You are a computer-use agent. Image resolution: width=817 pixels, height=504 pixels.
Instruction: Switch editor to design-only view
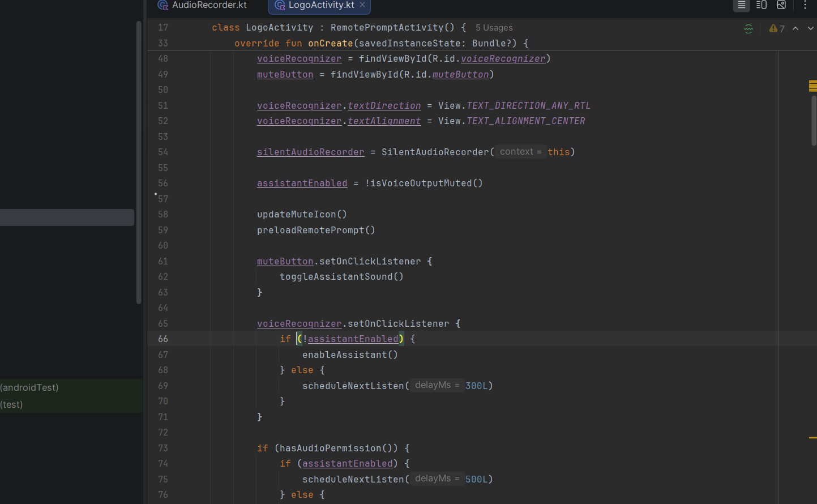point(781,5)
